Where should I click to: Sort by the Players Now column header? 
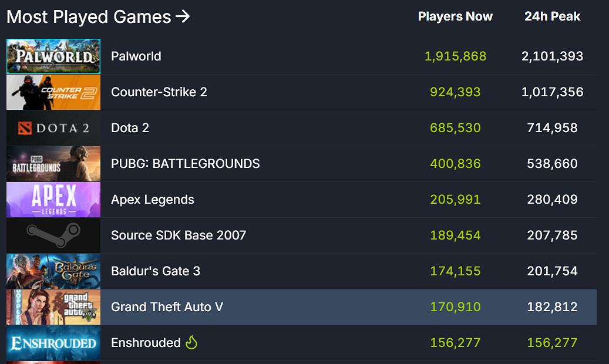coord(455,16)
